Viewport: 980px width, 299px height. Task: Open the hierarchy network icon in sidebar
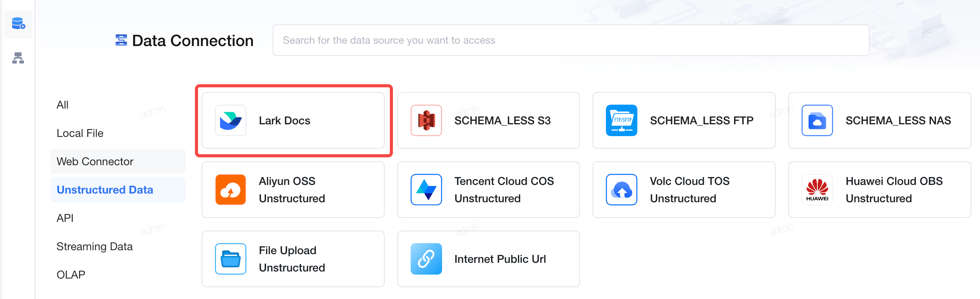[x=18, y=58]
